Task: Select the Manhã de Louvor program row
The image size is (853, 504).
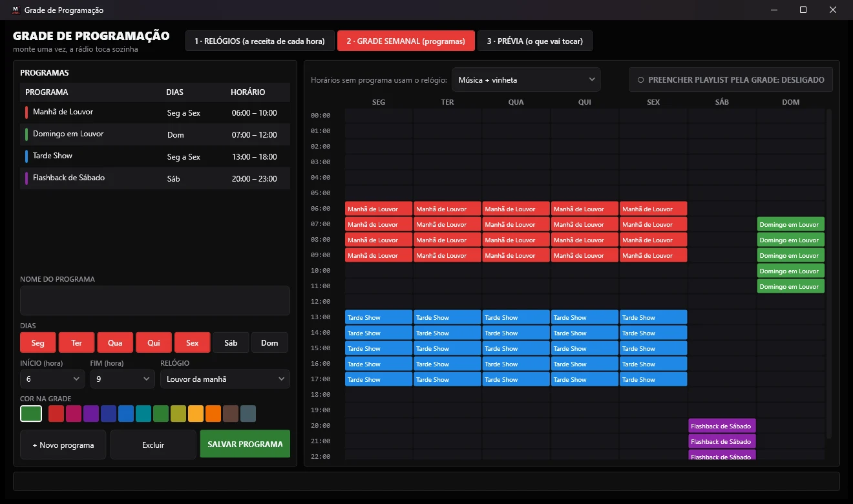Action: [x=155, y=112]
